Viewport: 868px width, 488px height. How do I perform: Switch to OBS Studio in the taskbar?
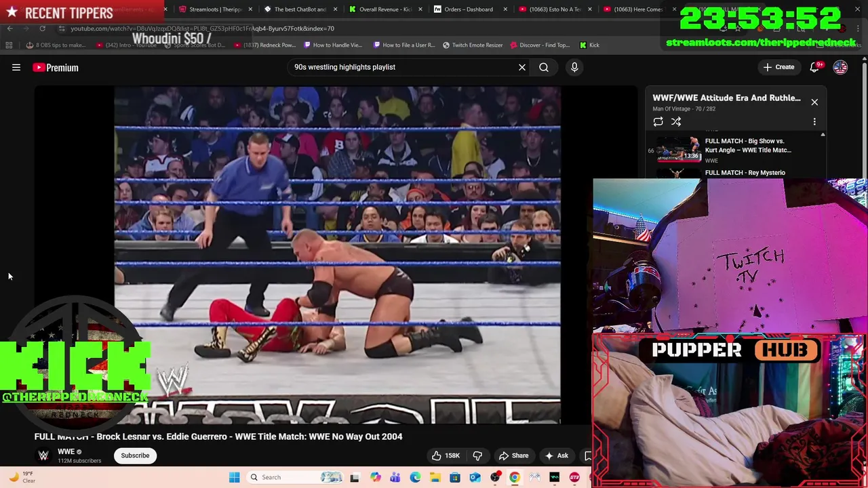pos(495,477)
